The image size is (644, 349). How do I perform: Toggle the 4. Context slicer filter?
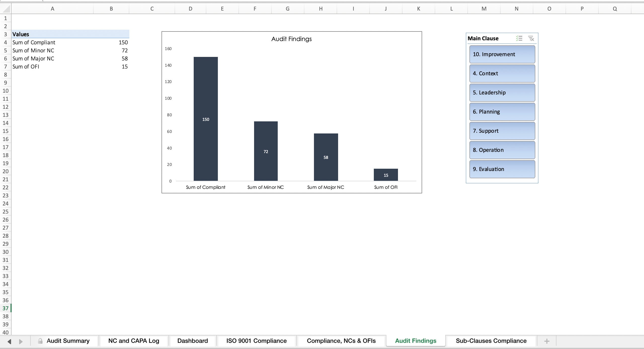[x=502, y=73]
